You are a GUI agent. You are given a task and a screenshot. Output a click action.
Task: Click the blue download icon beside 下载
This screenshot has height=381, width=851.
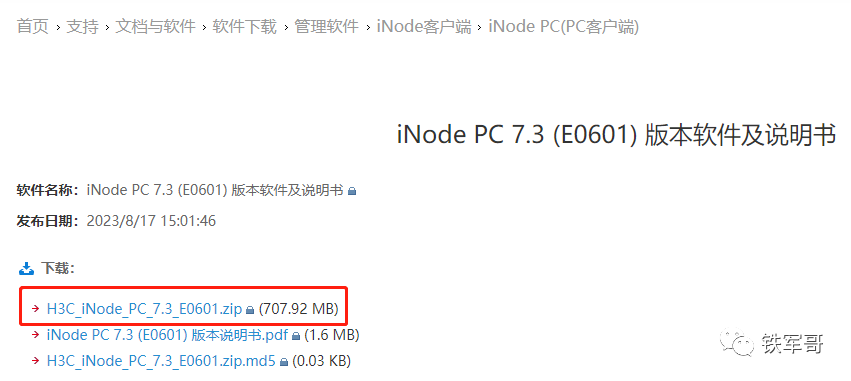27,268
